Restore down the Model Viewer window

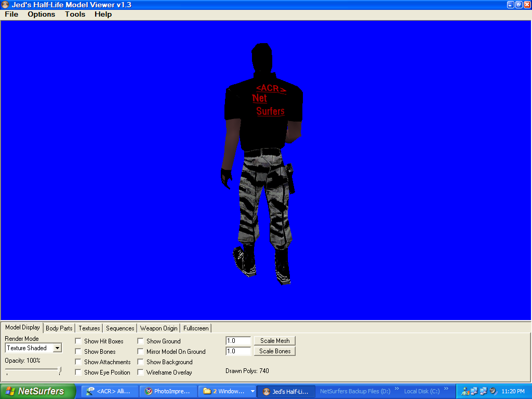[519, 5]
